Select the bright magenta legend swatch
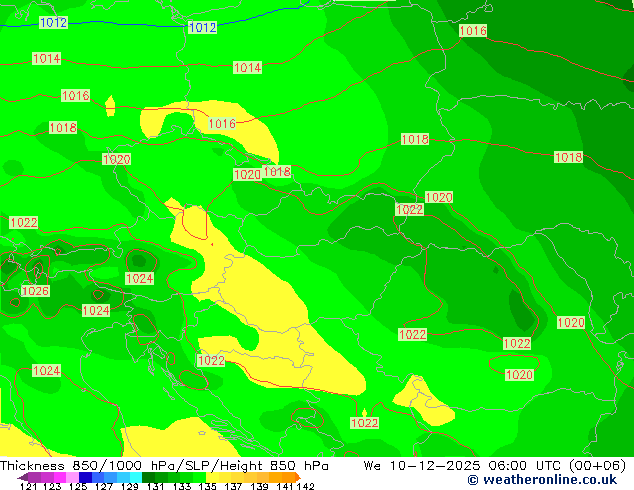This screenshot has height=490, width=634. (x=60, y=477)
